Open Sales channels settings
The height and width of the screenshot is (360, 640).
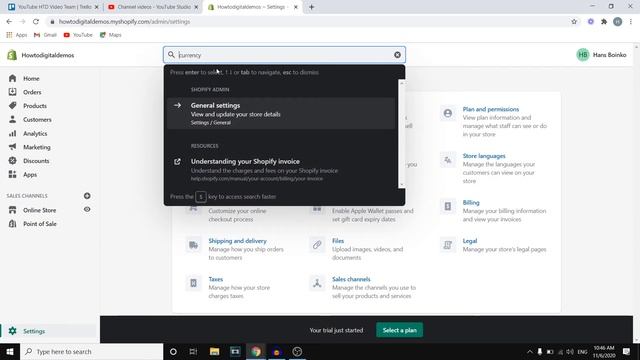(x=351, y=279)
